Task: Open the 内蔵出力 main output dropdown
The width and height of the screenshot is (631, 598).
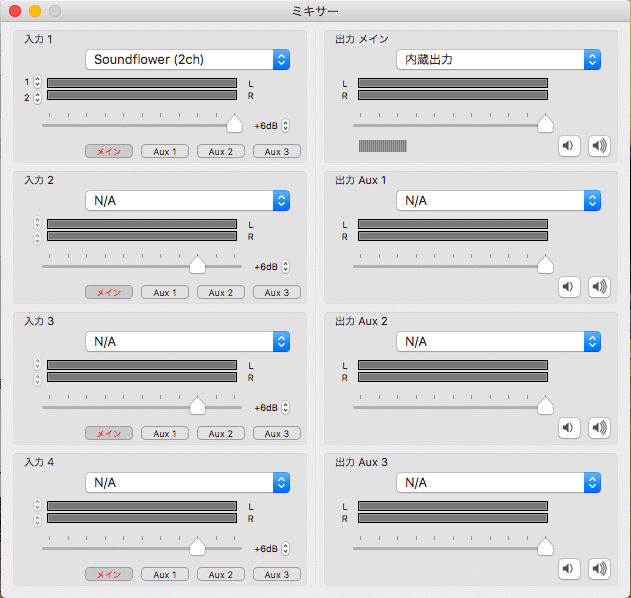Action: click(x=499, y=60)
